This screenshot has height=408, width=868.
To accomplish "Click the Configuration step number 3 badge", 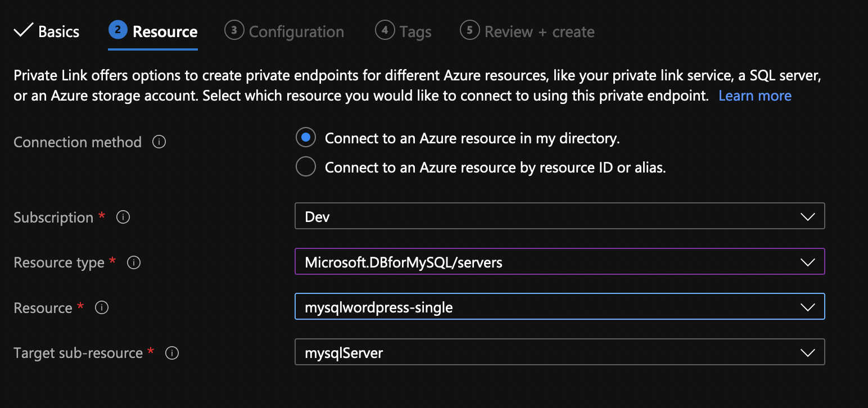I will point(234,30).
